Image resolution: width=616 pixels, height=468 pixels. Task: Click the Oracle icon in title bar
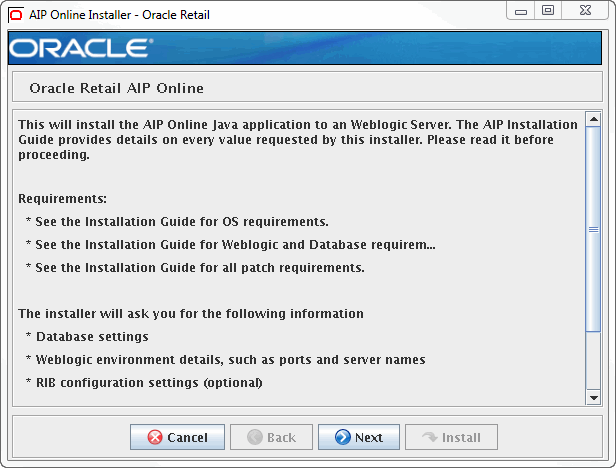(x=16, y=15)
